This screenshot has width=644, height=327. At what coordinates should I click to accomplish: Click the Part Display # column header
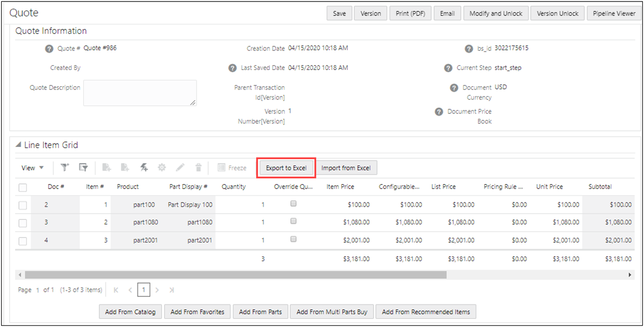(188, 187)
